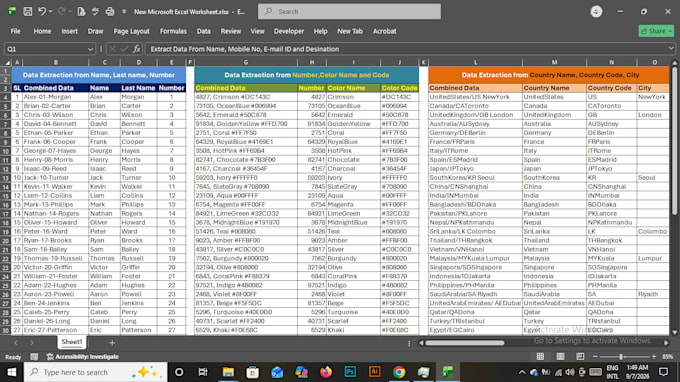Click the Redo arrow icon
680x382 pixels.
point(62,12)
